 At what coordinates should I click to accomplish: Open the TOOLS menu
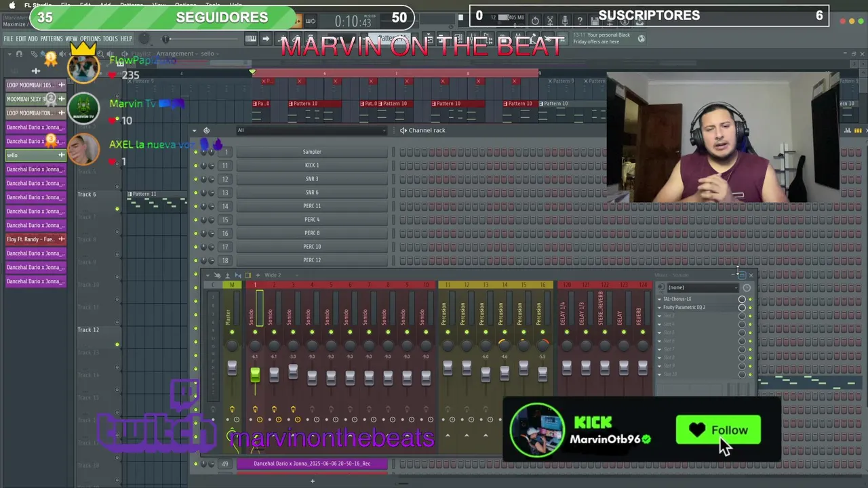pyautogui.click(x=110, y=39)
